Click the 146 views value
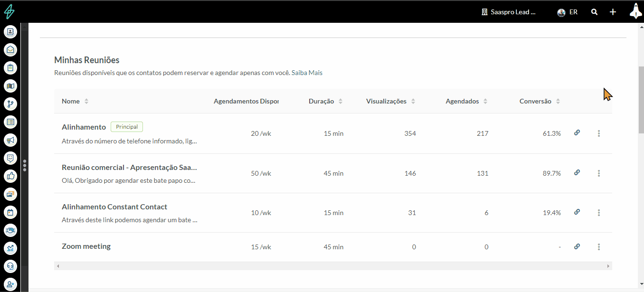Screen dimensions: 644x292 (410, 173)
